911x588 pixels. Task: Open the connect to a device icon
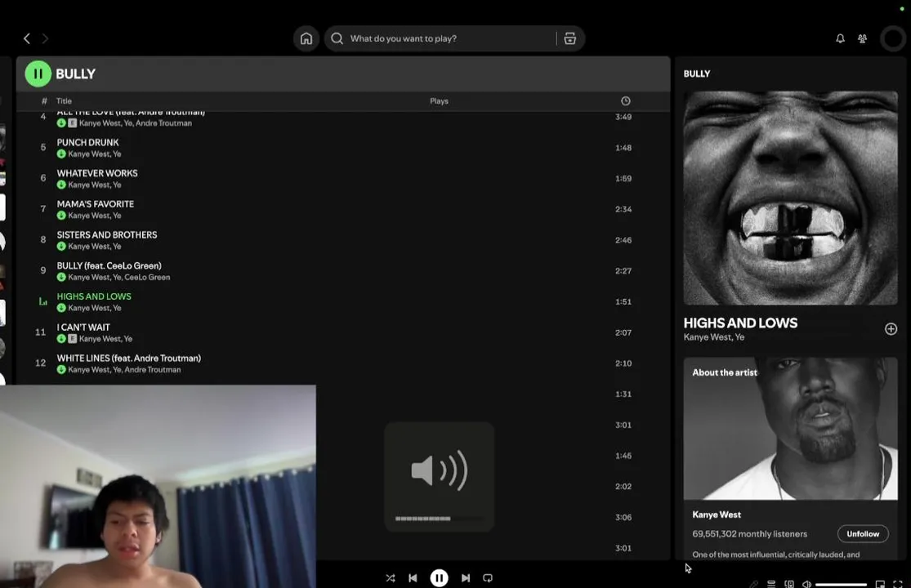pos(789,584)
